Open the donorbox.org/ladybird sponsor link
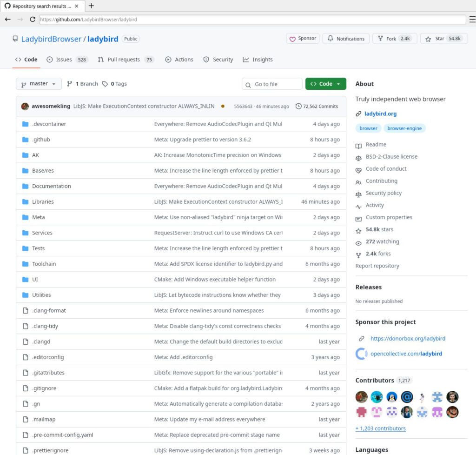This screenshot has width=476, height=455. (x=408, y=339)
